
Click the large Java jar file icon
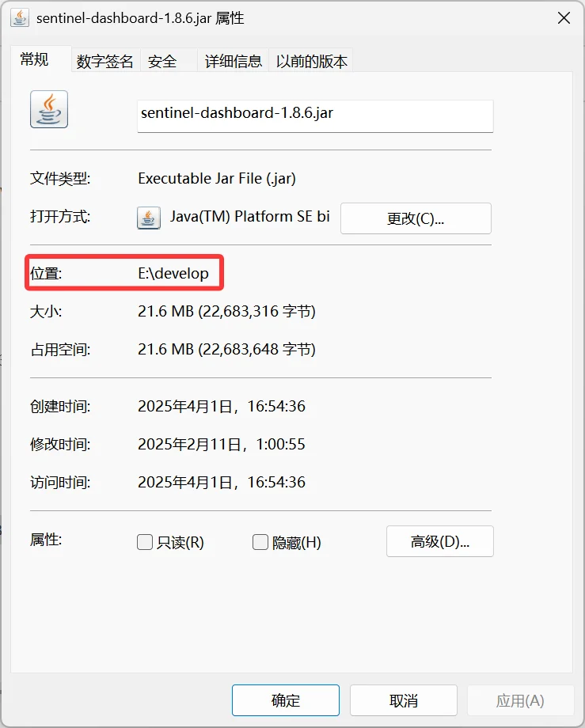click(49, 109)
